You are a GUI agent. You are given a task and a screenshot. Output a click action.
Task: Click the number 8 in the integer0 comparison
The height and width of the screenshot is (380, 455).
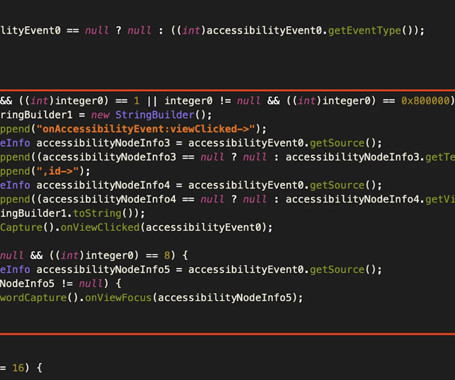[x=167, y=256]
